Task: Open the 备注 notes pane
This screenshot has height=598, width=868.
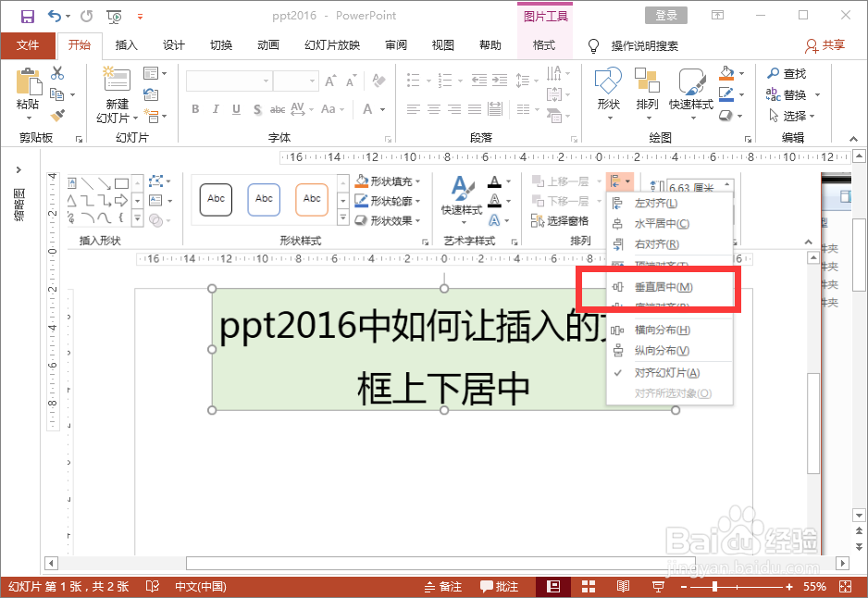Action: tap(443, 586)
